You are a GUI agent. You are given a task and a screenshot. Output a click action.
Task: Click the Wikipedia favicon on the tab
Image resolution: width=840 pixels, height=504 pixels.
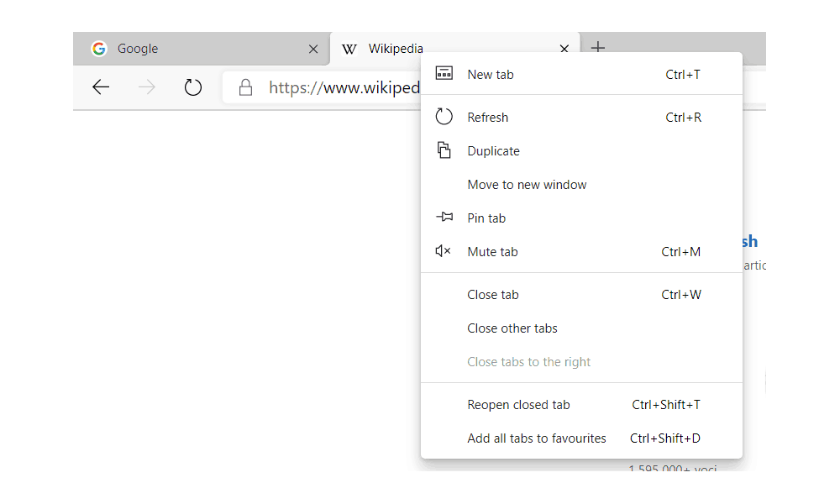[x=349, y=49]
